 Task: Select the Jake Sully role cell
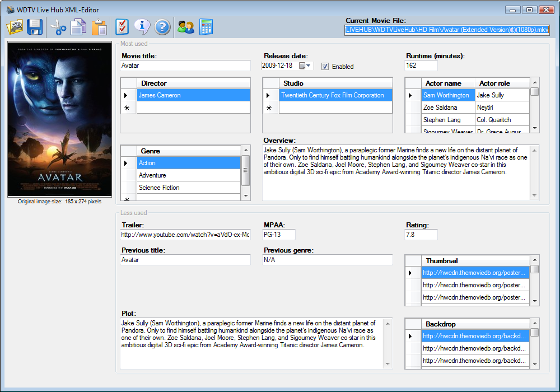[x=502, y=95]
